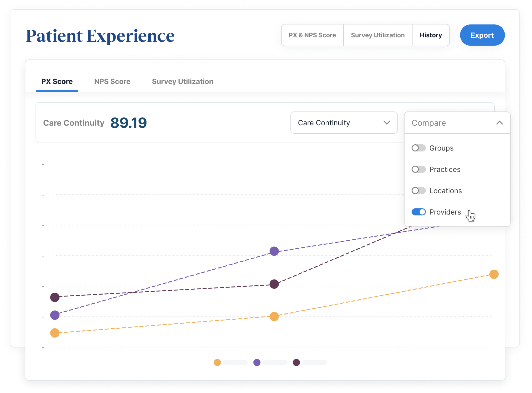The image size is (532, 393).
Task: Click the orange rightmost data point
Action: tap(494, 274)
